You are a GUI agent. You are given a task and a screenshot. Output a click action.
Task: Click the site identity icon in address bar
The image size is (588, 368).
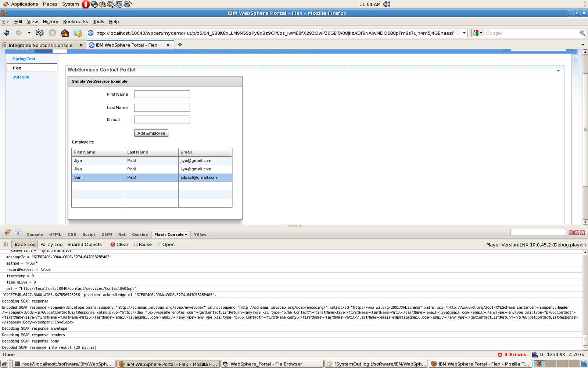point(90,33)
